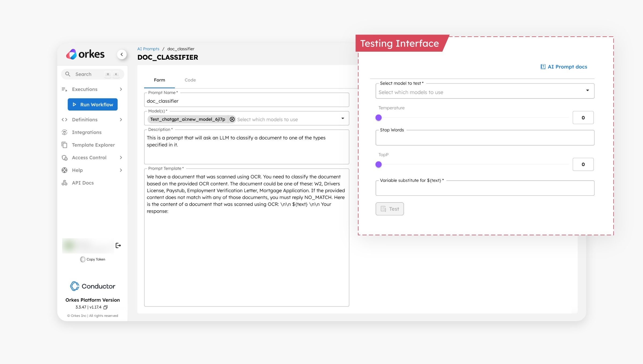Click the search magnifier icon
The height and width of the screenshot is (364, 643).
pyautogui.click(x=68, y=74)
